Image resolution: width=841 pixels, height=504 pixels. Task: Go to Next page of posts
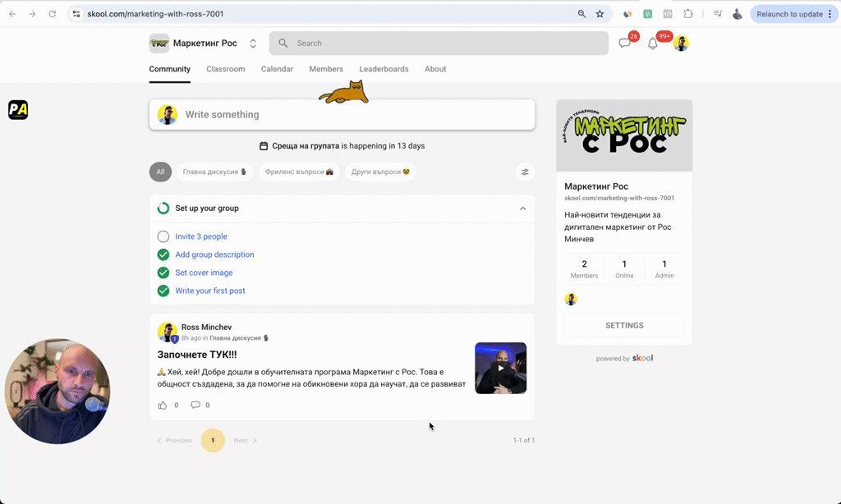245,440
